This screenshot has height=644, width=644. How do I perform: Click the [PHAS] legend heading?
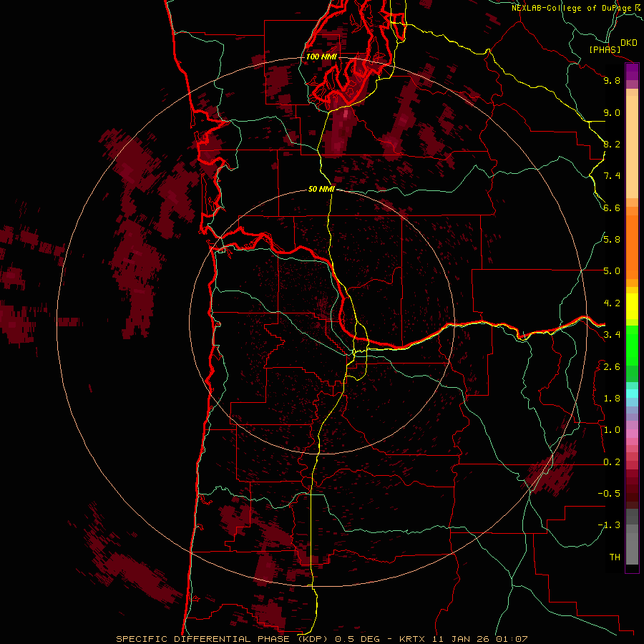click(x=605, y=50)
